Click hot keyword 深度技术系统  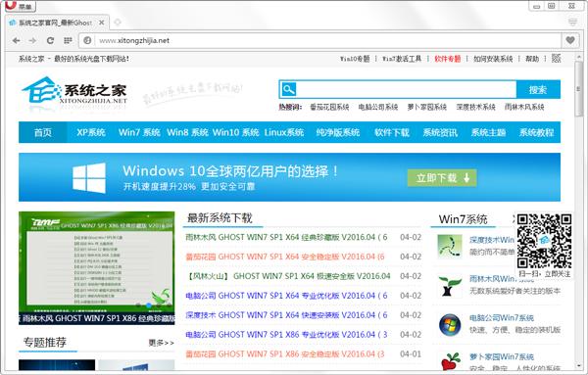(x=475, y=107)
